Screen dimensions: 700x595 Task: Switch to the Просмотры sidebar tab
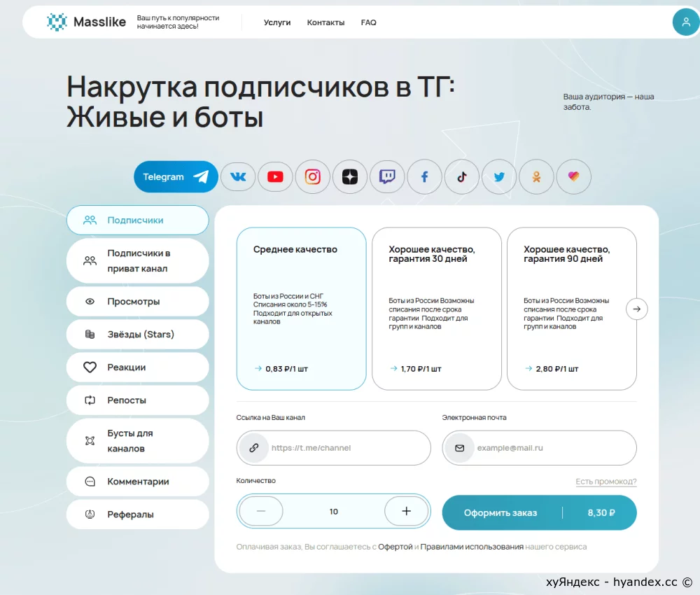[137, 301]
